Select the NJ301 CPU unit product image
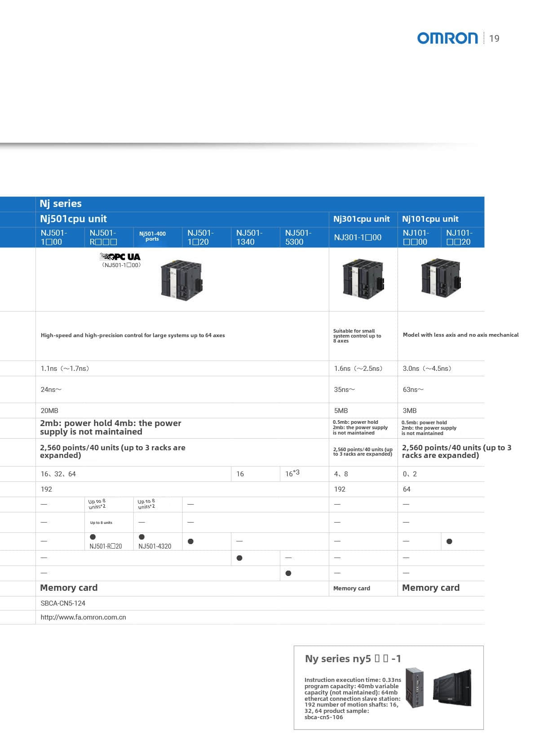Viewport: 535px width, 756px height. tap(363, 280)
